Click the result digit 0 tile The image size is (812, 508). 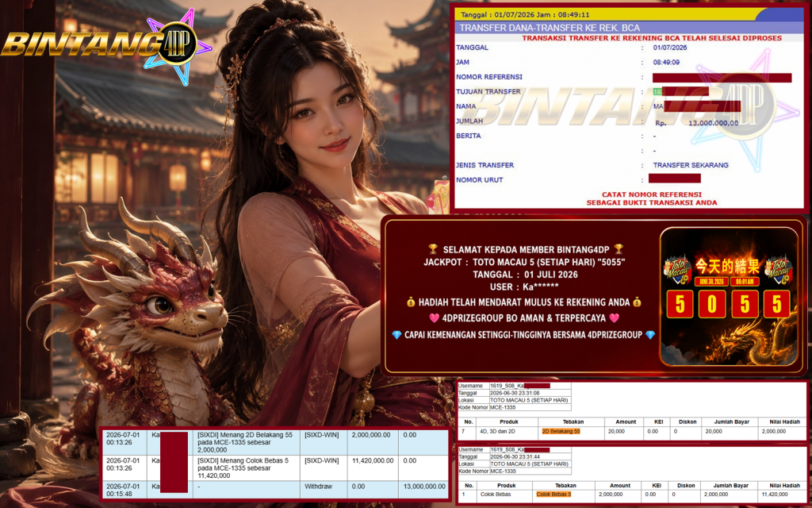(712, 304)
